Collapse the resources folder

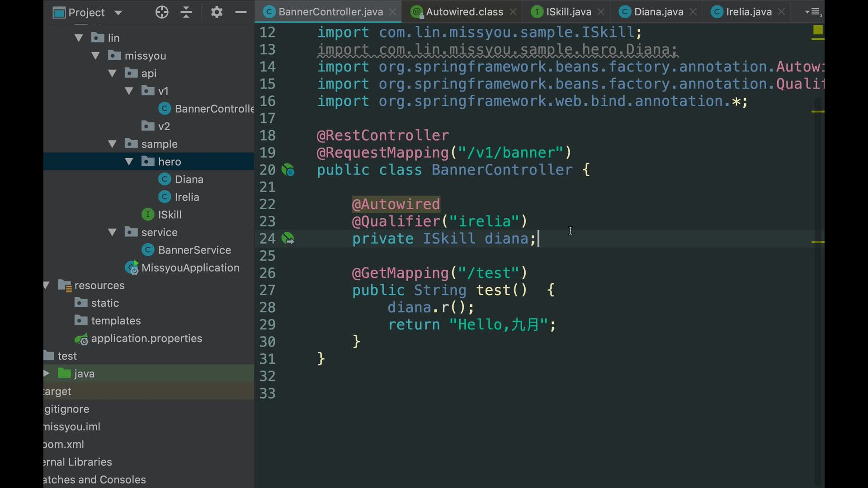(47, 285)
